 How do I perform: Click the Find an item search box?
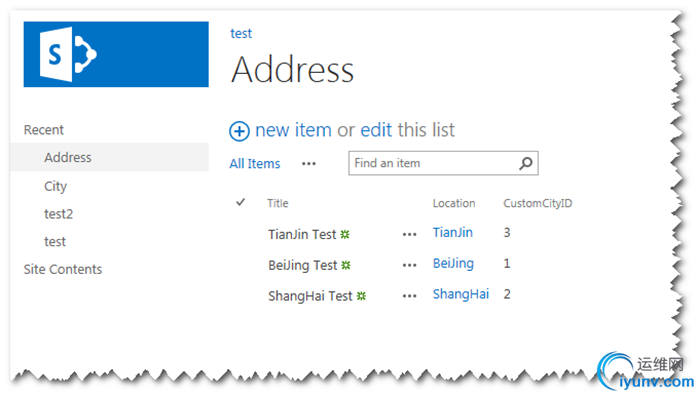point(443,163)
